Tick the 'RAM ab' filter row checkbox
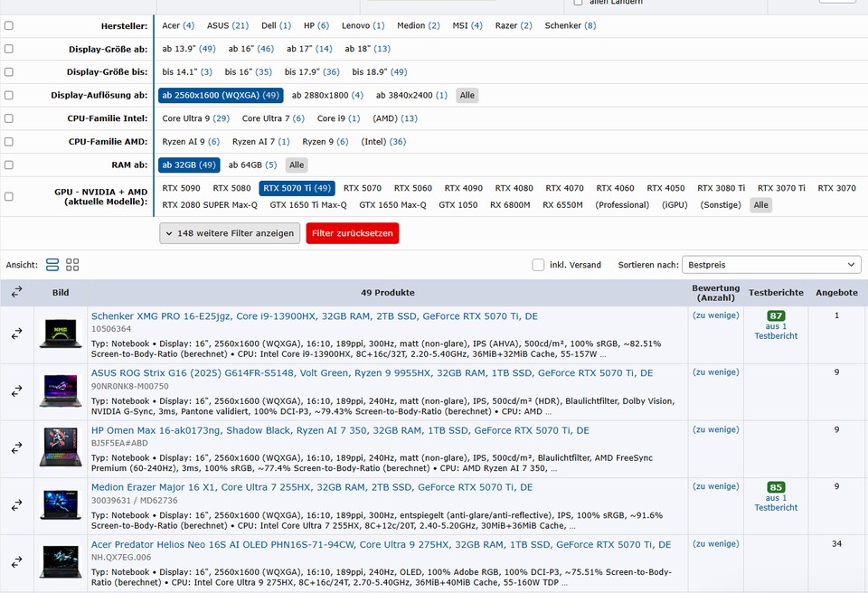 coord(9,165)
